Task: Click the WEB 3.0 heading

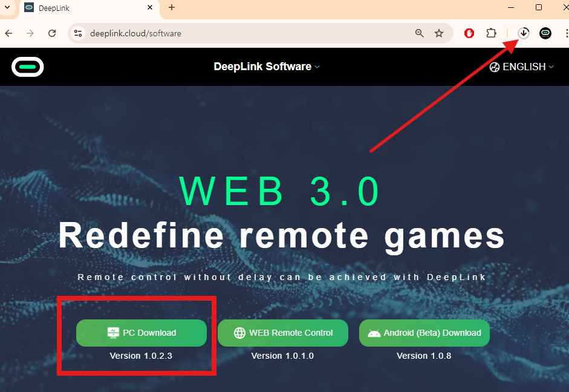Action: [280, 191]
